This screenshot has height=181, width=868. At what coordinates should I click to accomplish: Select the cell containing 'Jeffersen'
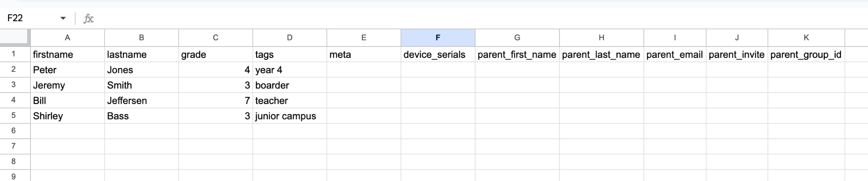coord(141,101)
